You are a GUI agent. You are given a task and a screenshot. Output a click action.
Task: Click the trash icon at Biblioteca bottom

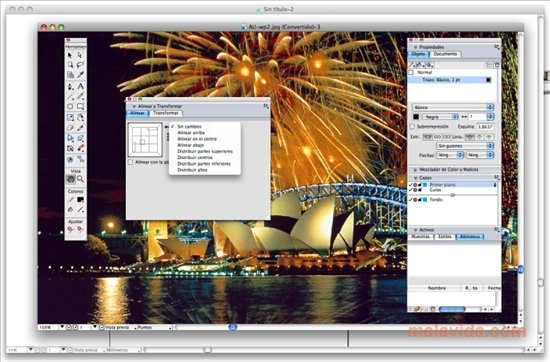pyautogui.click(x=433, y=309)
